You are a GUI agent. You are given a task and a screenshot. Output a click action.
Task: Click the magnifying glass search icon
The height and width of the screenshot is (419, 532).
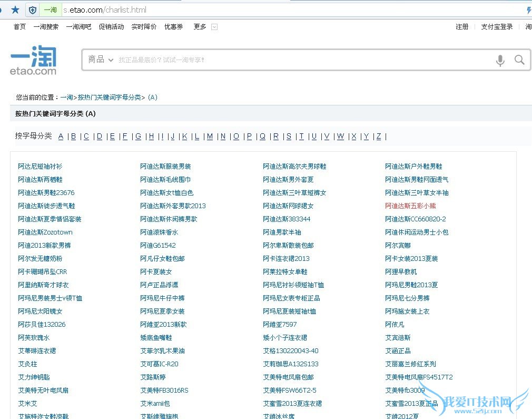(x=519, y=60)
